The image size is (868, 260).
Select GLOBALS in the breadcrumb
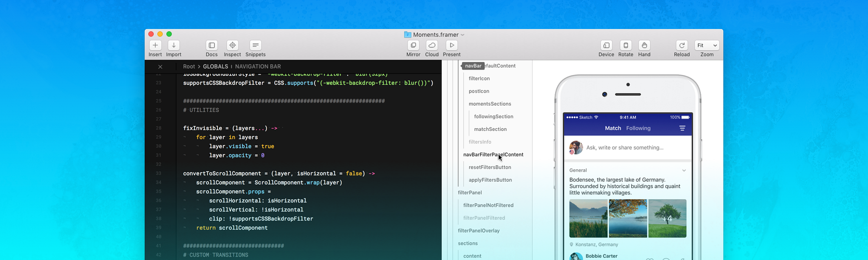[x=215, y=67]
